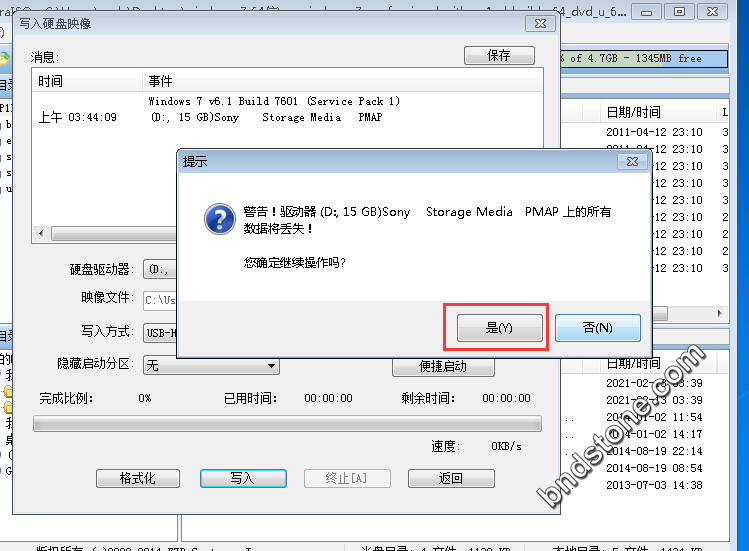
Task: Close the 提示 dialog
Action: tap(632, 162)
